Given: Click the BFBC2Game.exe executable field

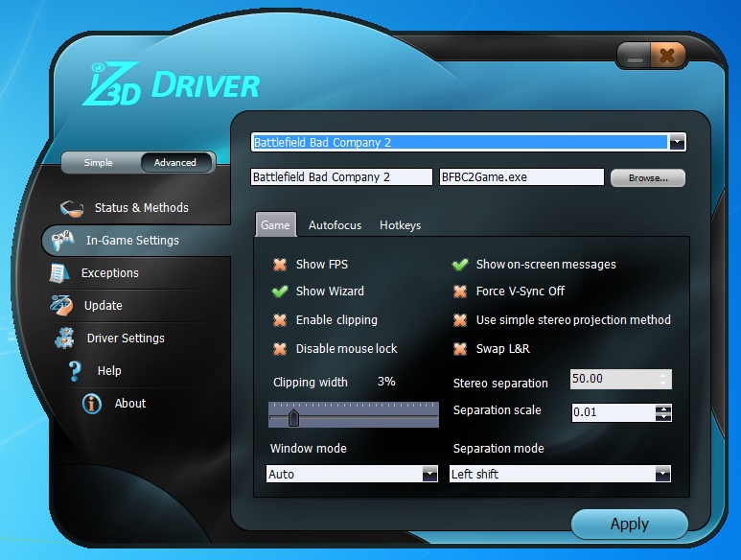Looking at the screenshot, I should click(x=521, y=177).
